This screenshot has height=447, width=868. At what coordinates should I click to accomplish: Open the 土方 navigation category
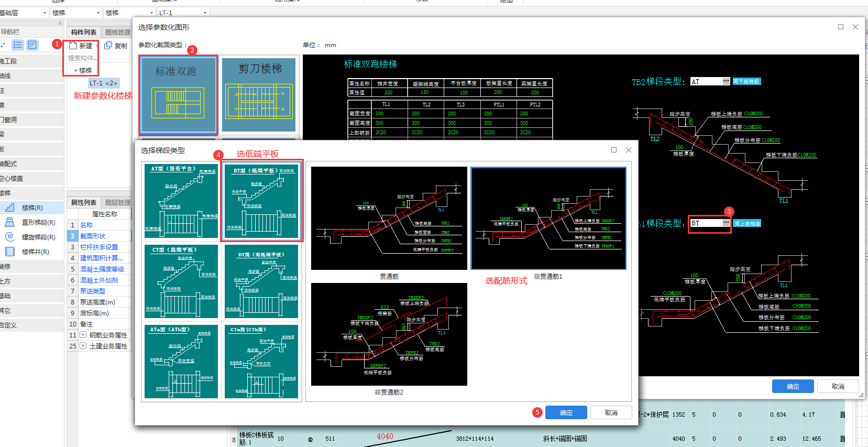[x=31, y=281]
